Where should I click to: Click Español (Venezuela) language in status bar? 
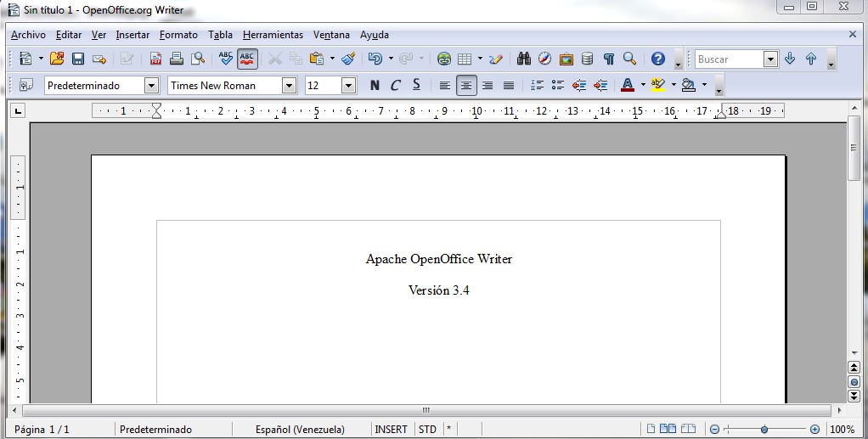(x=300, y=430)
